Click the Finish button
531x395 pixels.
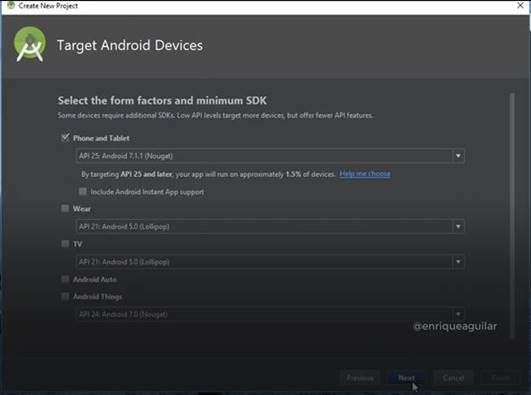501,378
